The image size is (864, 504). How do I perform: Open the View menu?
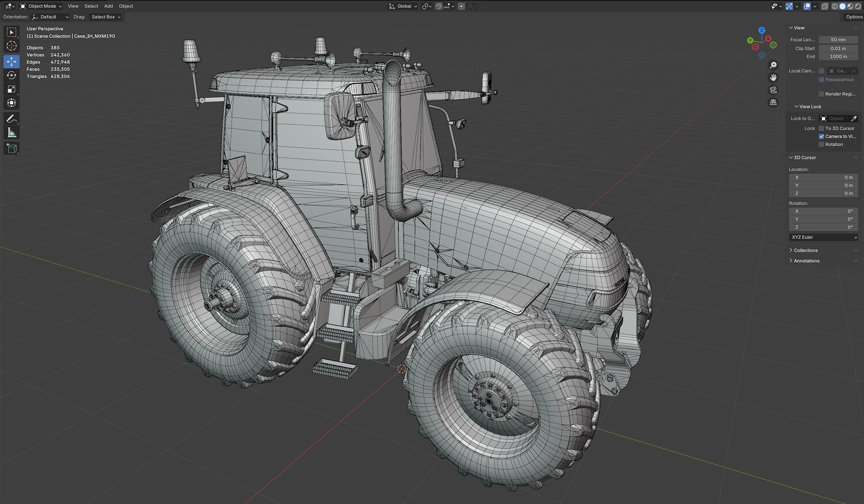(73, 6)
